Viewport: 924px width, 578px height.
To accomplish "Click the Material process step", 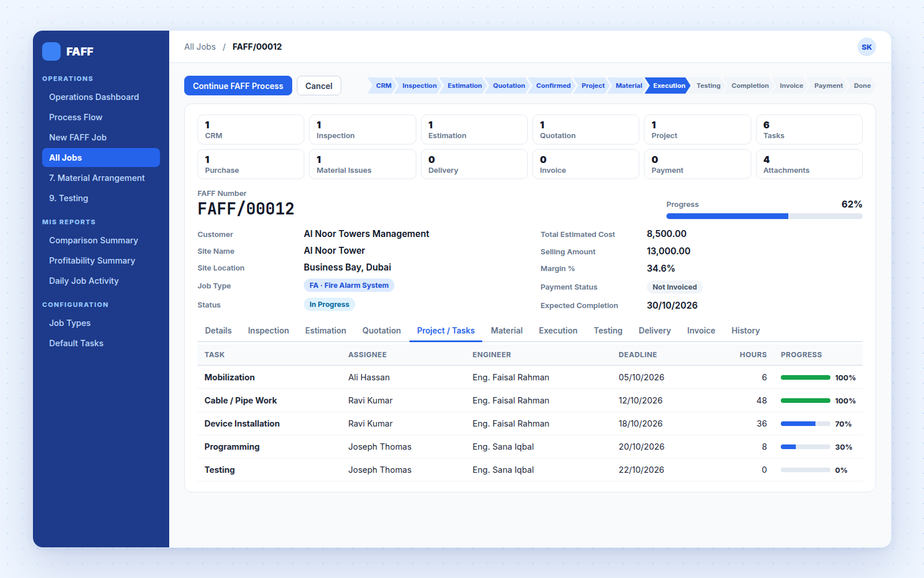I will pos(629,86).
